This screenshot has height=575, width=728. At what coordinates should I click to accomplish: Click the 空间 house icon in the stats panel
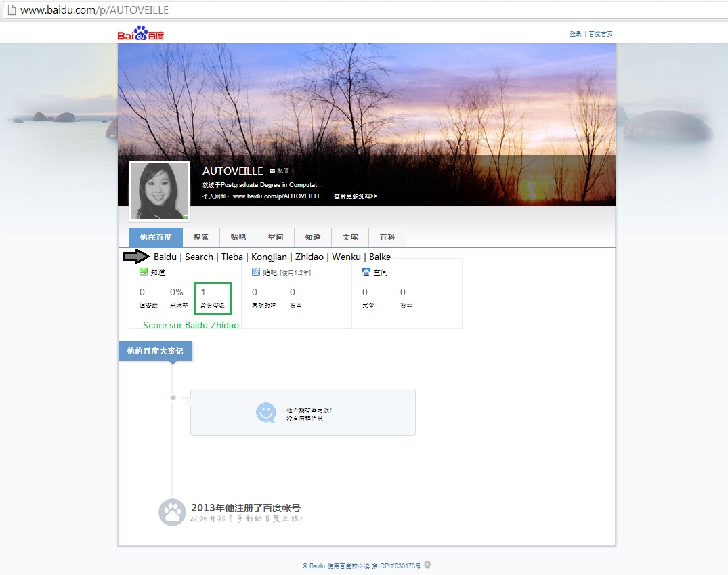pos(366,272)
